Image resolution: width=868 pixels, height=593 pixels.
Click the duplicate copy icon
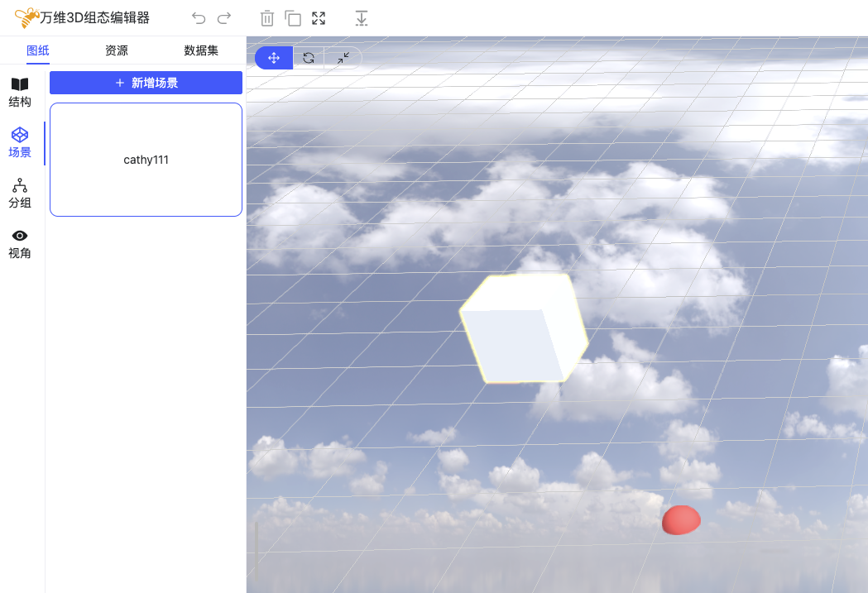tap(293, 18)
